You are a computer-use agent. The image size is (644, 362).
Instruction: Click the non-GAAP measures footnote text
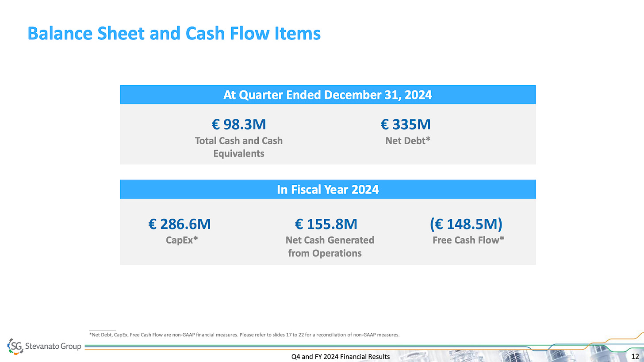(x=244, y=335)
